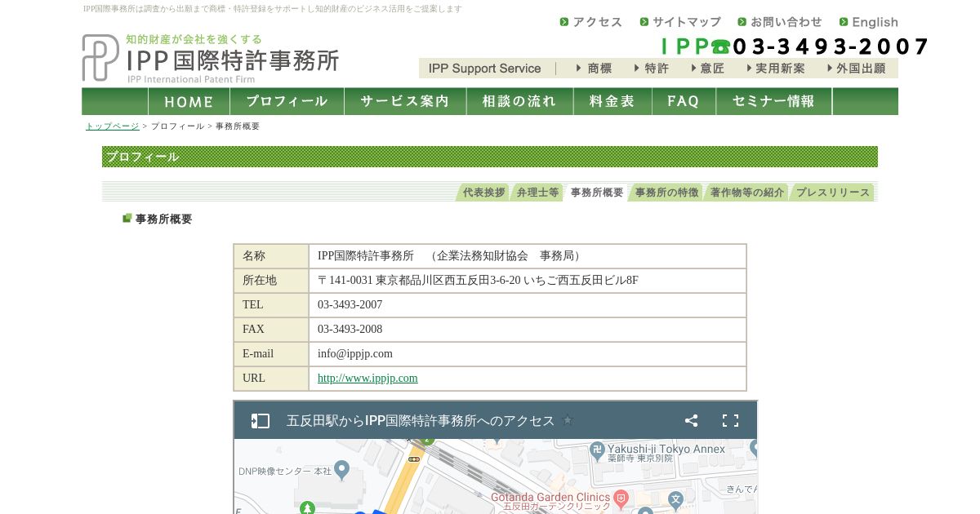The width and height of the screenshot is (980, 514).
Task: Open the map in fullscreen view
Action: tap(730, 421)
